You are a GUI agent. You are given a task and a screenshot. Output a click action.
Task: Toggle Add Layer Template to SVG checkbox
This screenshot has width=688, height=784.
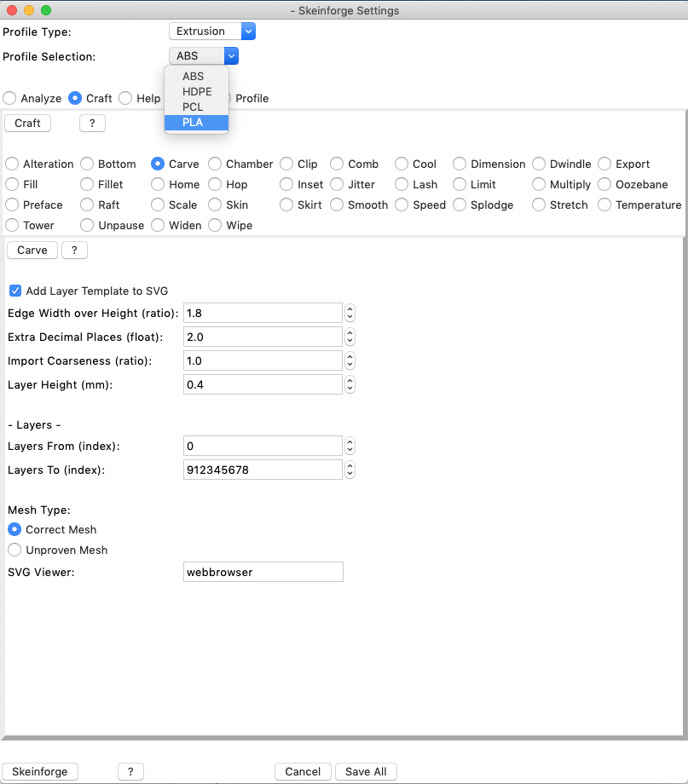click(15, 291)
